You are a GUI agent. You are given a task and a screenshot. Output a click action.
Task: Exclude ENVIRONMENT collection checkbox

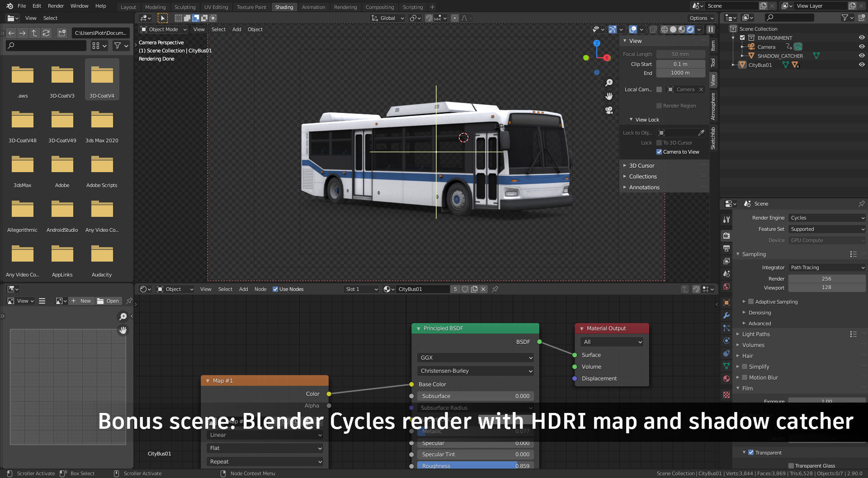click(x=742, y=38)
